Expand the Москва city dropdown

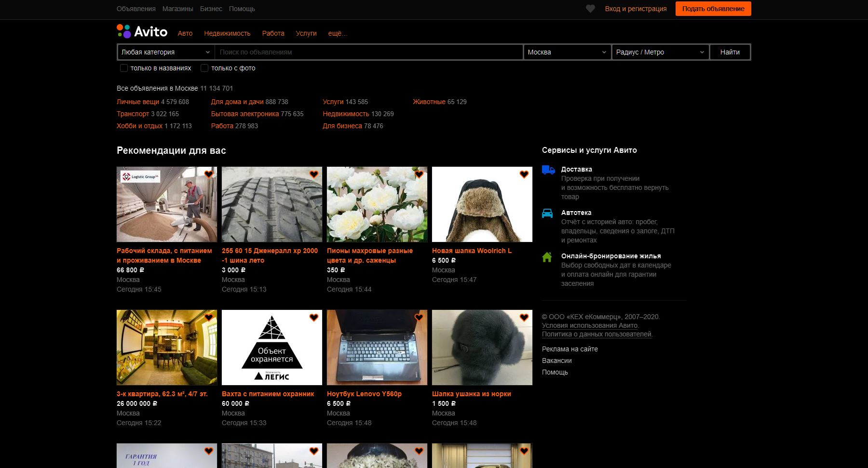click(567, 52)
